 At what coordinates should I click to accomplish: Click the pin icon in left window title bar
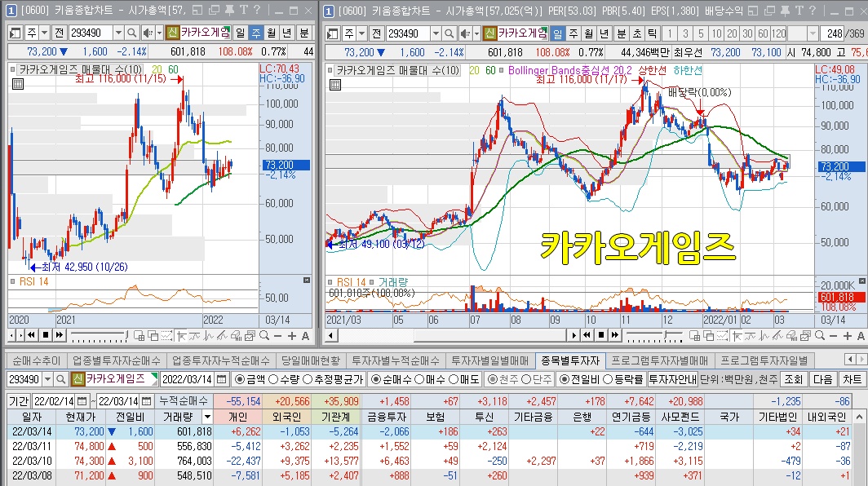(x=228, y=11)
